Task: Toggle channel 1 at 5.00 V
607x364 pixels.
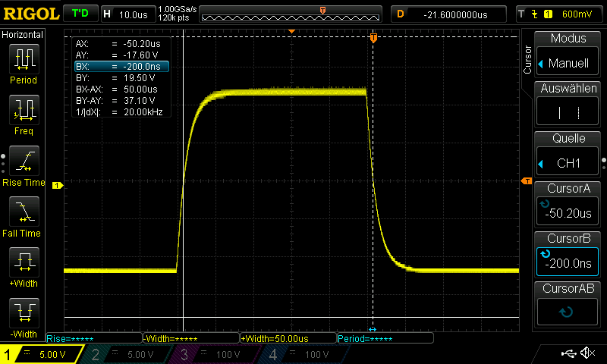Action: point(42,354)
